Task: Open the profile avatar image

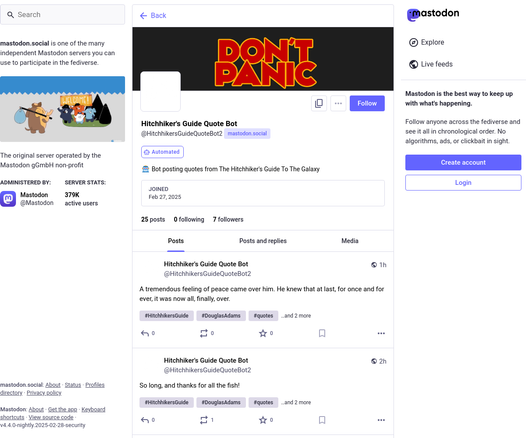Action: (160, 91)
